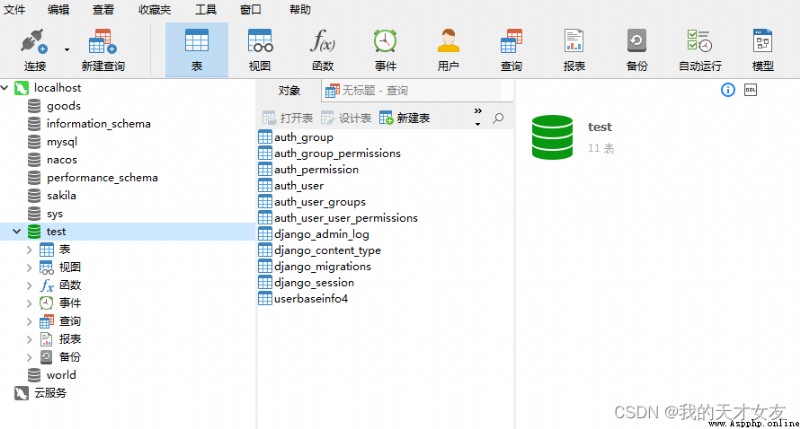
Task: Expand the 报表 node under test
Action: coord(29,339)
